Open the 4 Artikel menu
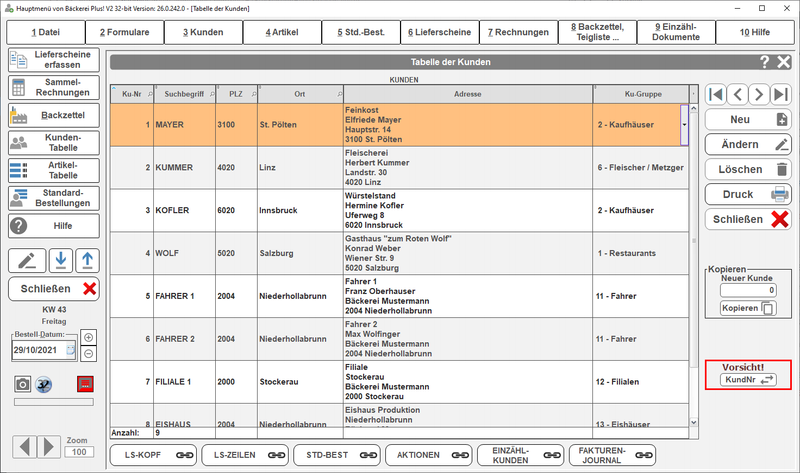The width and height of the screenshot is (800, 473). pyautogui.click(x=282, y=32)
